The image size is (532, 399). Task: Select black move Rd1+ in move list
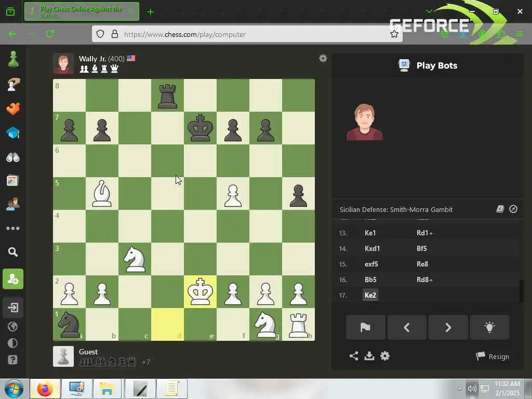(x=424, y=233)
